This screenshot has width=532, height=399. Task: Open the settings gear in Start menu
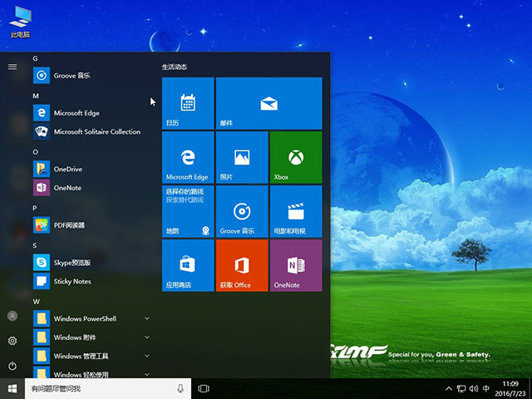(x=12, y=341)
